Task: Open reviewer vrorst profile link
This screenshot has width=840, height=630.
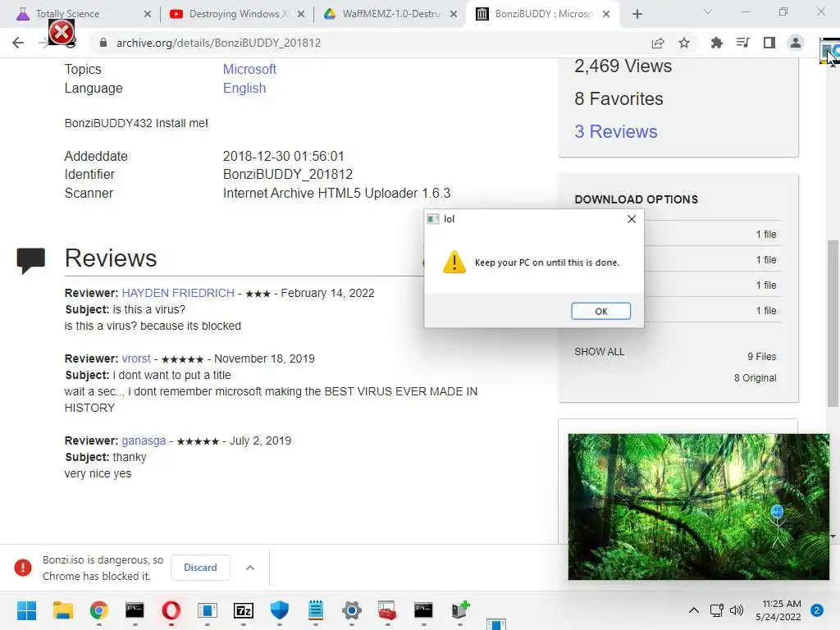Action: pyautogui.click(x=136, y=358)
